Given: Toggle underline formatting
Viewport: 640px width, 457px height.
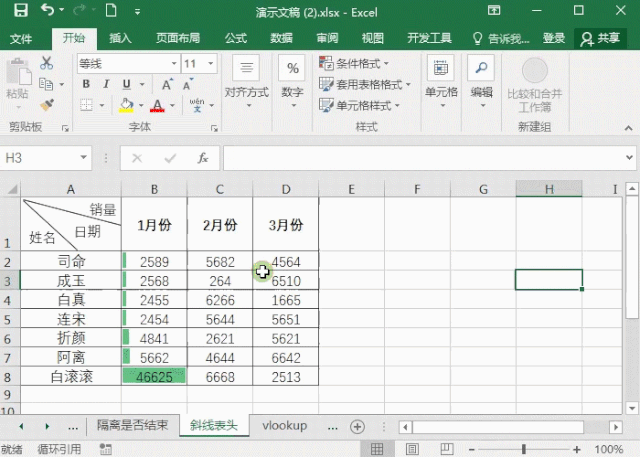Looking at the screenshot, I should pyautogui.click(x=127, y=84).
